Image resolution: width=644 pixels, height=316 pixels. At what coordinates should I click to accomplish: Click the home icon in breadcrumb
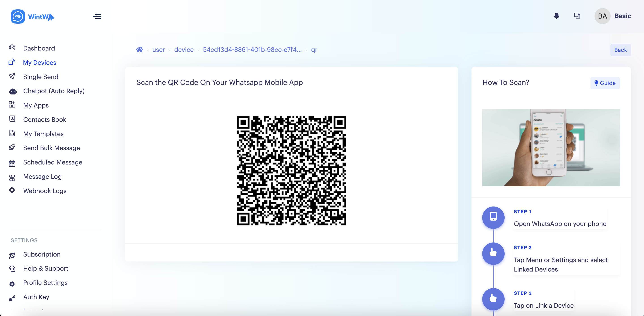click(139, 50)
